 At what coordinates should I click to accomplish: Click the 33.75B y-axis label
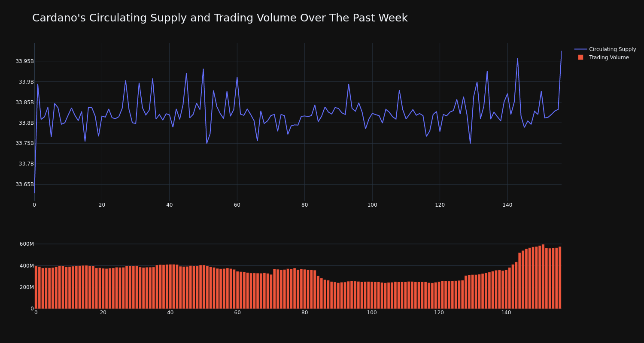(x=24, y=143)
